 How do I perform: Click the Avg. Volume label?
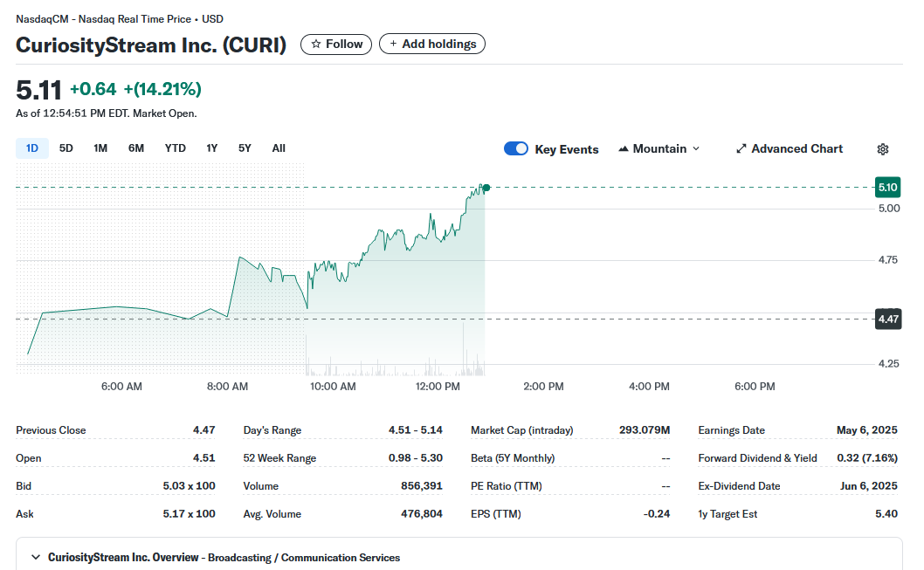272,514
